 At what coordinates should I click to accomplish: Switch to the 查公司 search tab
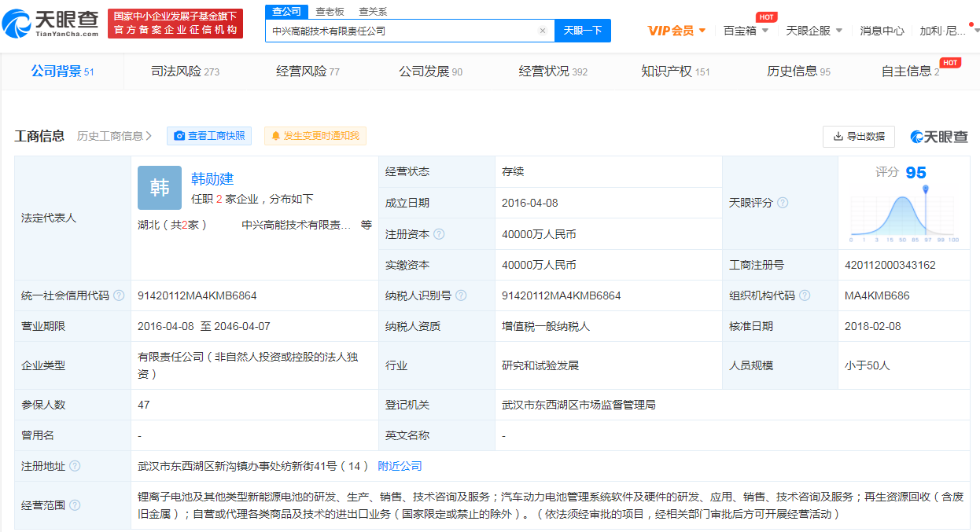click(286, 12)
